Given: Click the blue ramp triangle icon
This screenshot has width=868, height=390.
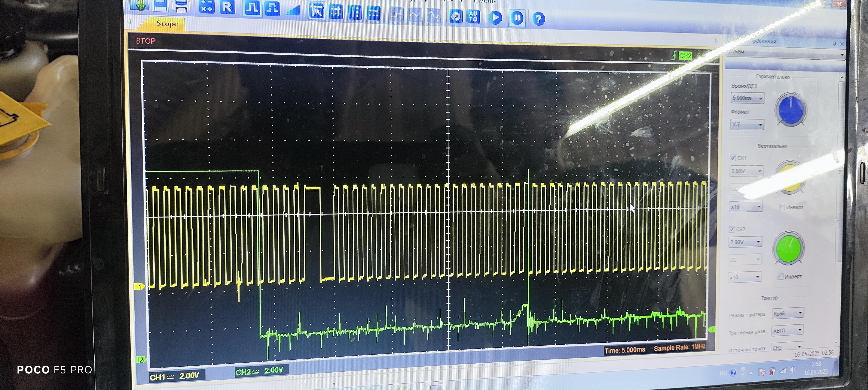Looking at the screenshot, I should click(x=292, y=10).
